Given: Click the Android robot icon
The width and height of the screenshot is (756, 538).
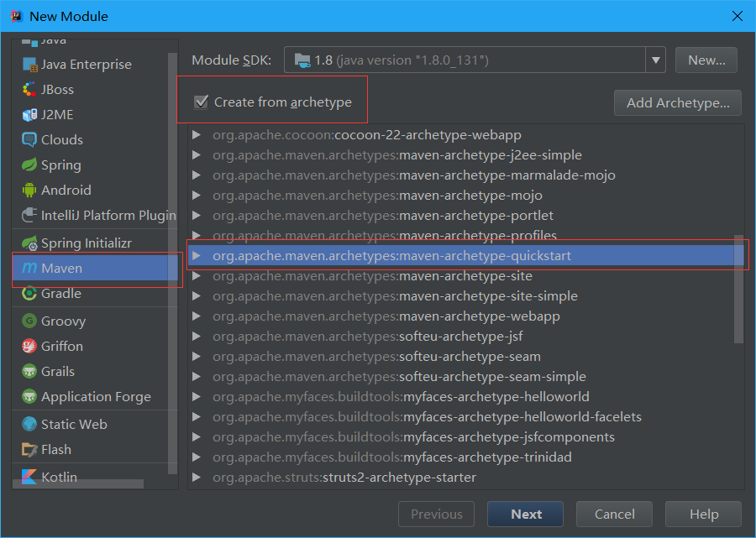Looking at the screenshot, I should pyautogui.click(x=29, y=190).
